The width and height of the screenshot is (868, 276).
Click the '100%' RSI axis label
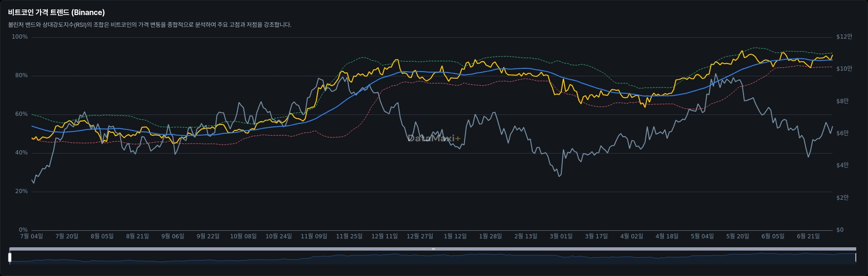coord(20,37)
